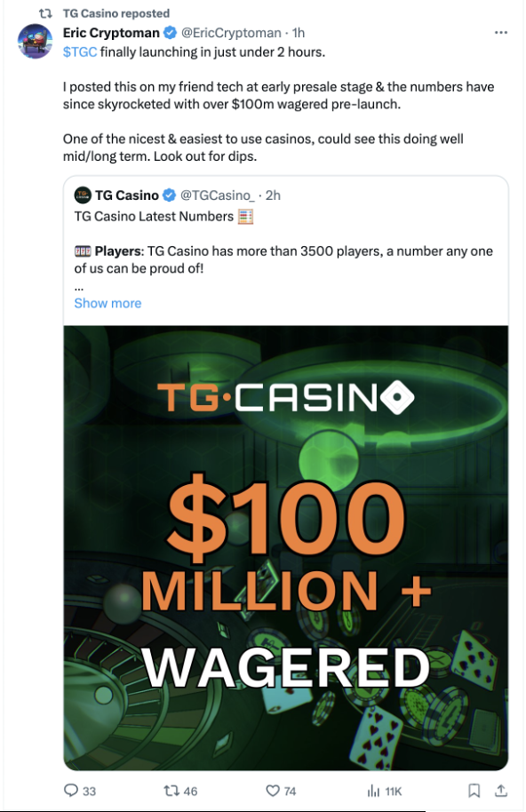Click the 1h timestamp of the tweet
Viewport: 526px width, 812px height.
click(299, 33)
